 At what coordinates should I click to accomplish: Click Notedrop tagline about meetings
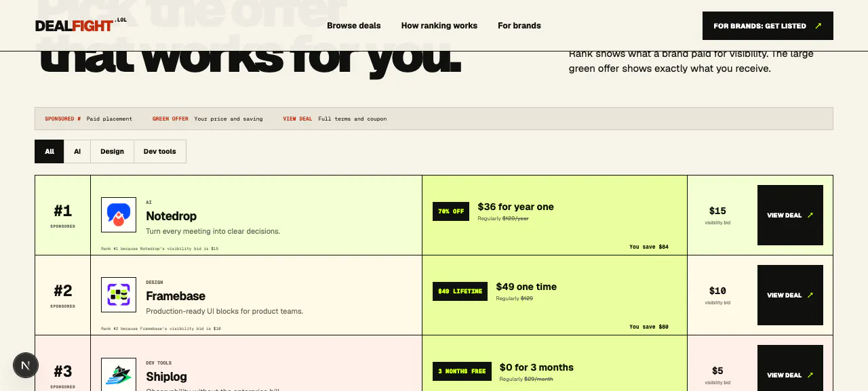(x=213, y=231)
